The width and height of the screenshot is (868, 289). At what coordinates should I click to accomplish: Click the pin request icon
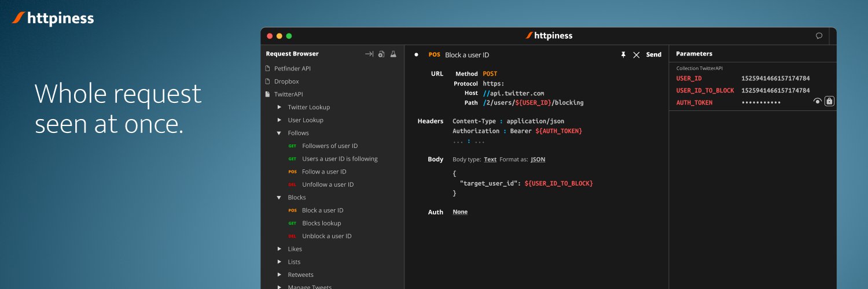623,54
